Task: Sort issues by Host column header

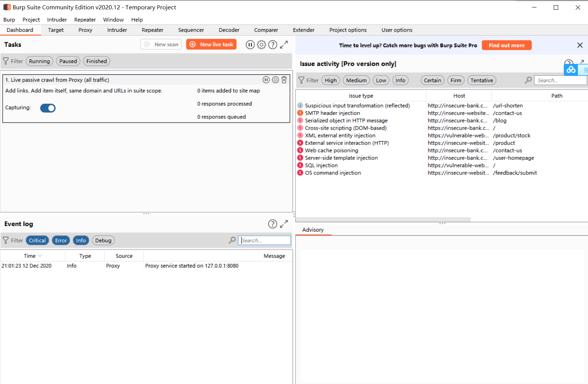Action: 459,96
